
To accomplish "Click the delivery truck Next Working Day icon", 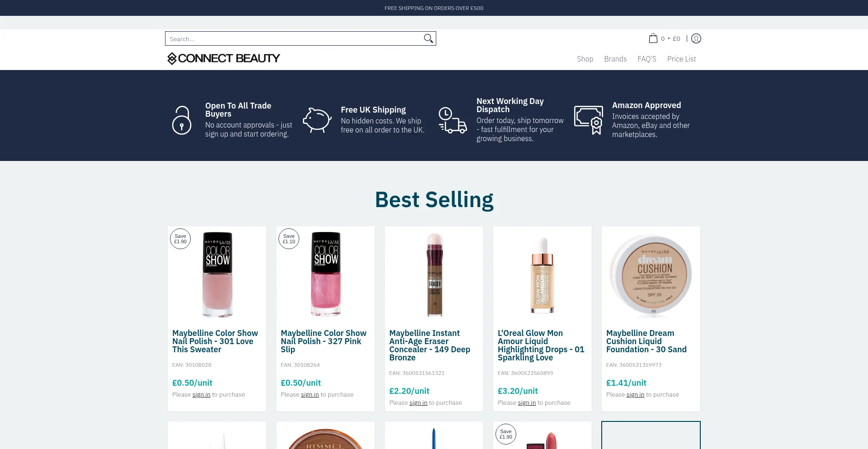I will [453, 120].
